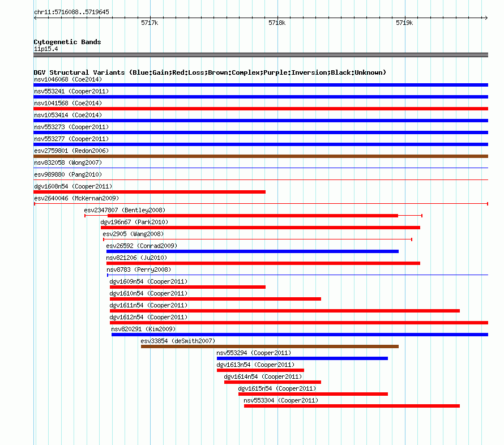The width and height of the screenshot is (504, 445).
Task: Click esv2759801 (Redon2006) label
Action: pyautogui.click(x=71, y=151)
